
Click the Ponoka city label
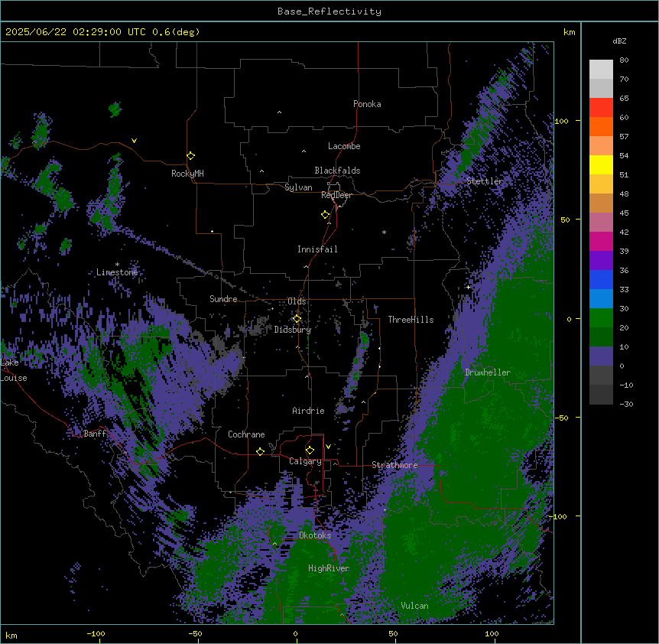click(367, 104)
